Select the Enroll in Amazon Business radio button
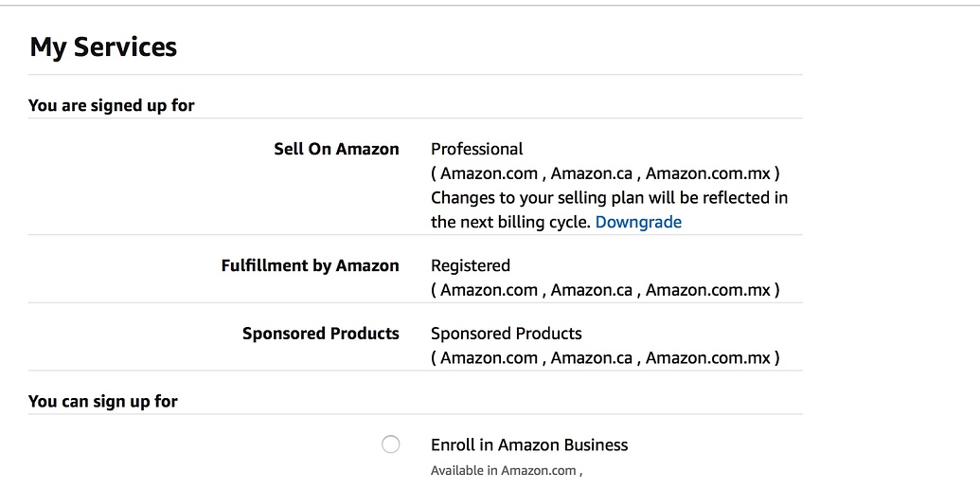980x490 pixels. pos(390,445)
